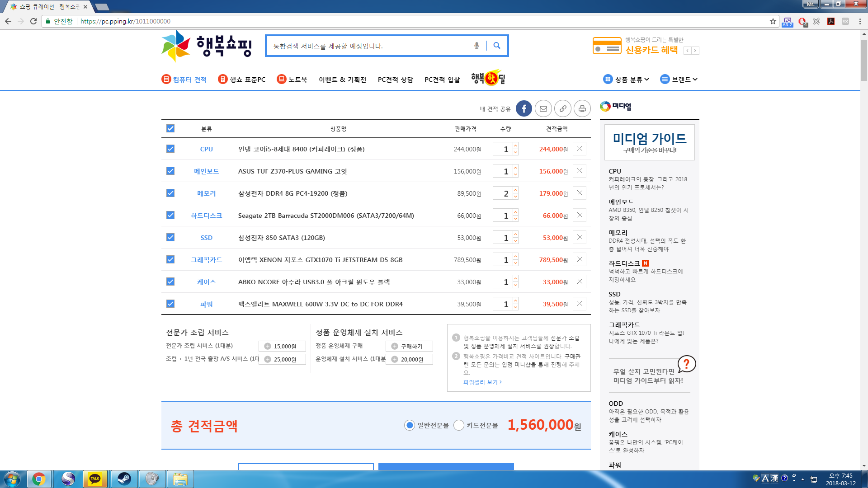This screenshot has width=868, height=488.
Task: Open PC견적 상담 menu
Action: 396,80
